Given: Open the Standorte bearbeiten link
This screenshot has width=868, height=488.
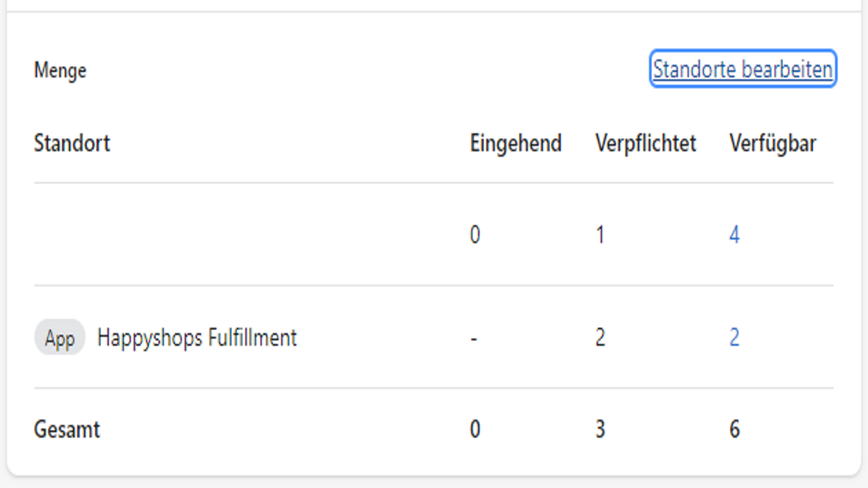Looking at the screenshot, I should pyautogui.click(x=743, y=69).
